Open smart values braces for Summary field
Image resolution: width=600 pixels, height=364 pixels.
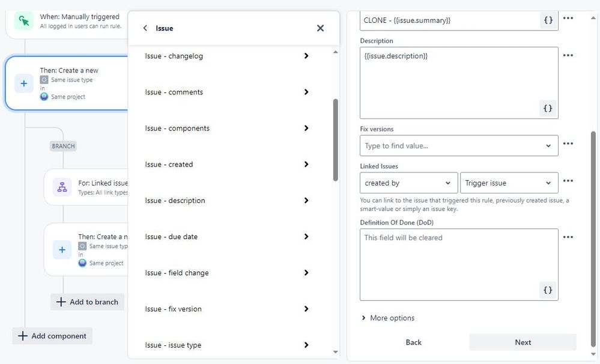548,20
